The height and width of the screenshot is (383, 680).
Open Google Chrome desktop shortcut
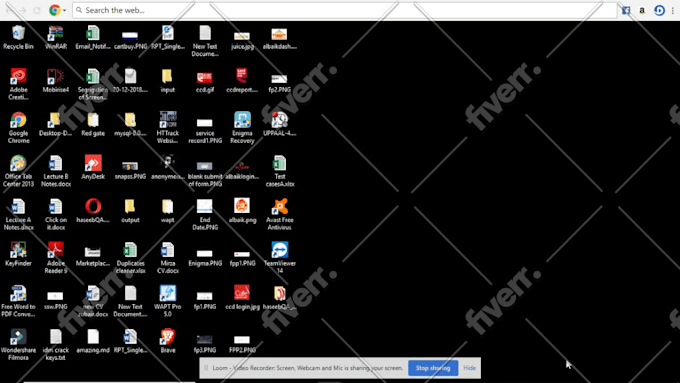pos(18,128)
